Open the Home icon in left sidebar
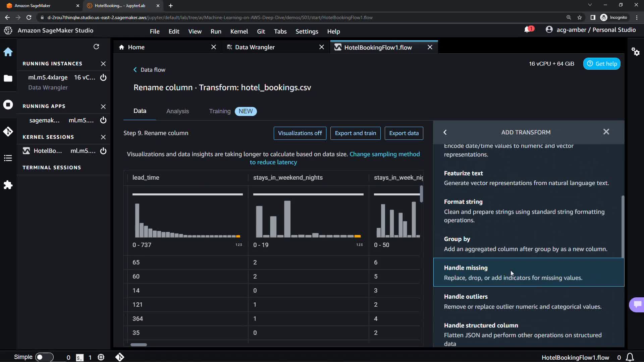This screenshot has height=362, width=644. point(8,52)
